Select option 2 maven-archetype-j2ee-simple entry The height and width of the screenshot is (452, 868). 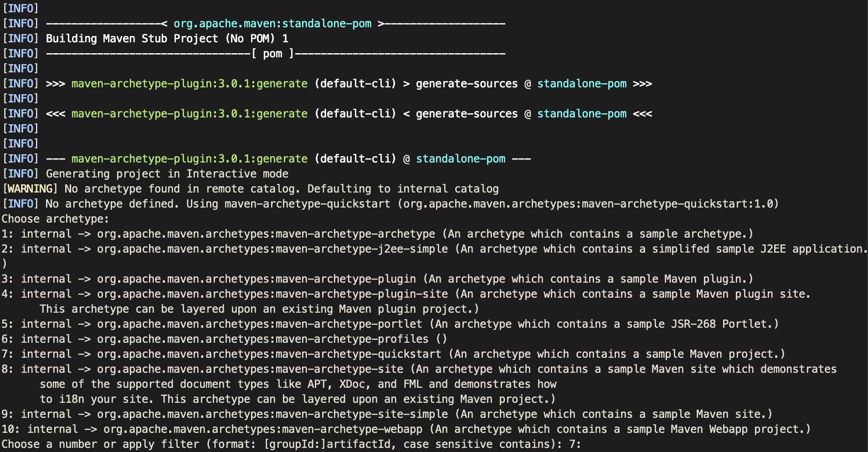272,249
